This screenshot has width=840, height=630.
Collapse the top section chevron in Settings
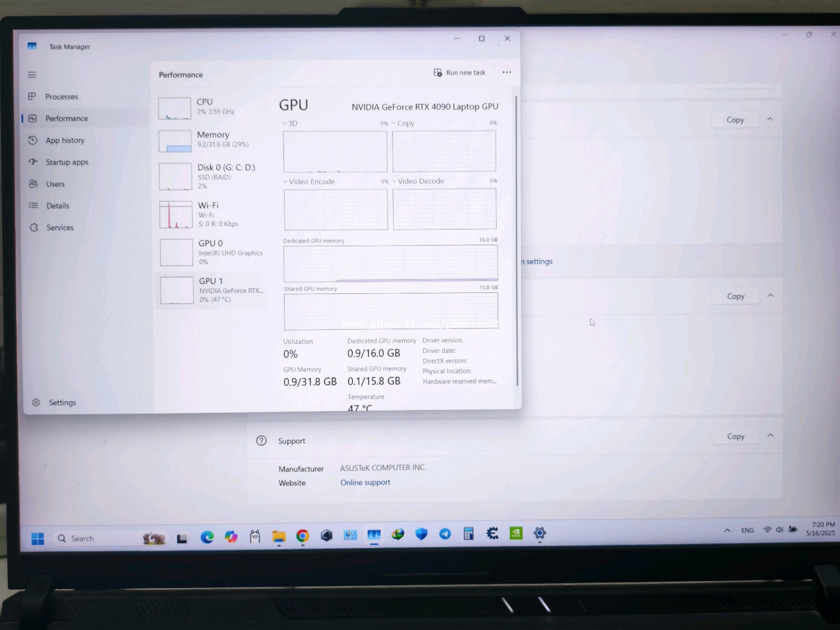(x=770, y=119)
